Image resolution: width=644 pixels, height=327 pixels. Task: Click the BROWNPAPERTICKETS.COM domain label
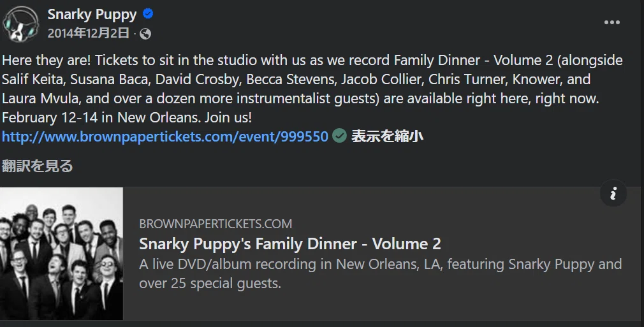coord(216,224)
